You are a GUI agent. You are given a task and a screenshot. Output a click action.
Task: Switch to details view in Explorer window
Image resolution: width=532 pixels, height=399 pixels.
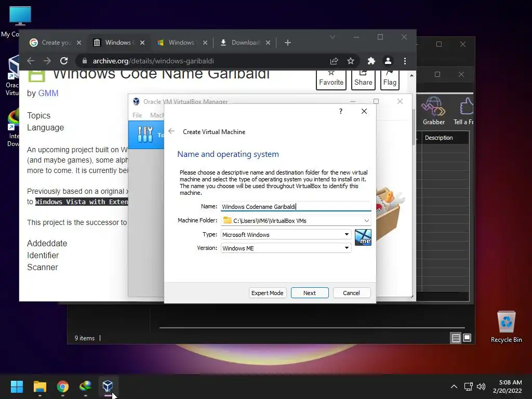coord(456,338)
